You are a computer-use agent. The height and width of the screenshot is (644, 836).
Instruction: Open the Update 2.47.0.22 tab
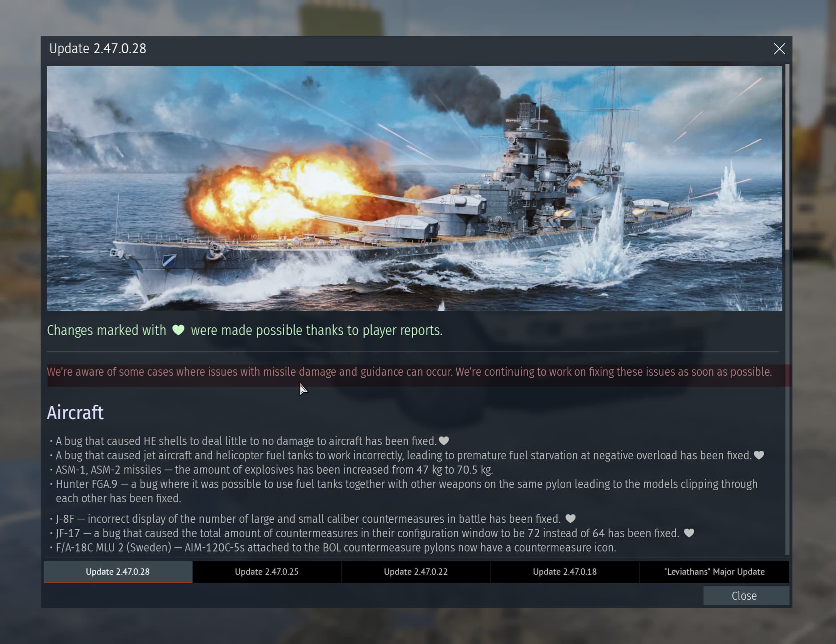tap(416, 572)
